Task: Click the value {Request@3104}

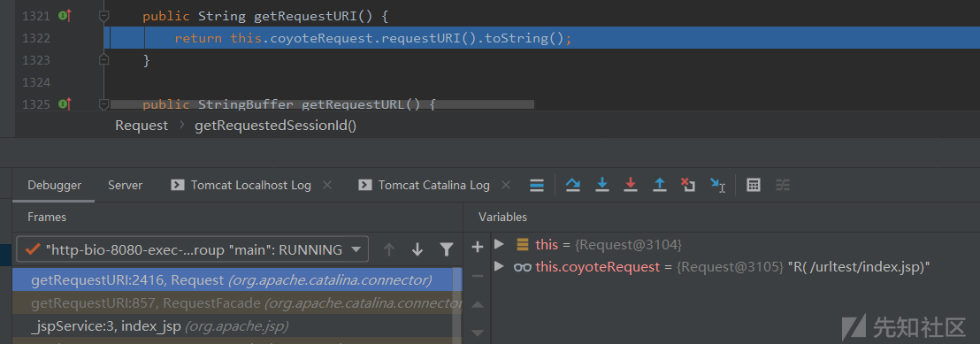Action: pyautogui.click(x=628, y=244)
